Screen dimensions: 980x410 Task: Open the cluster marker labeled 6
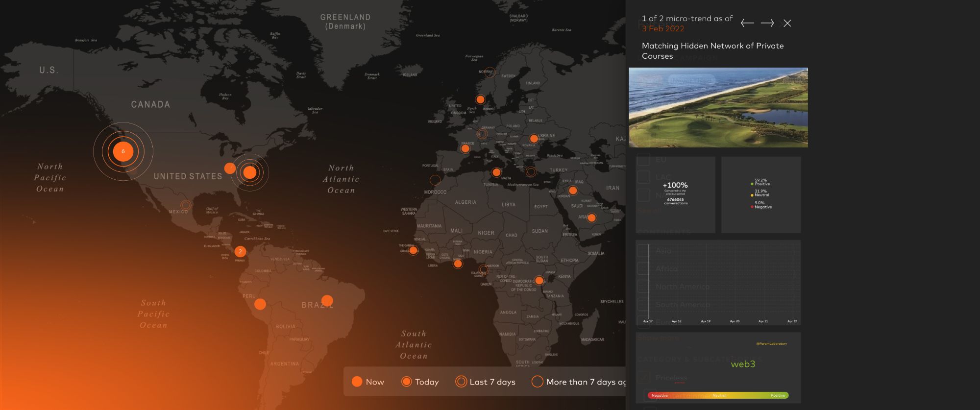(123, 151)
